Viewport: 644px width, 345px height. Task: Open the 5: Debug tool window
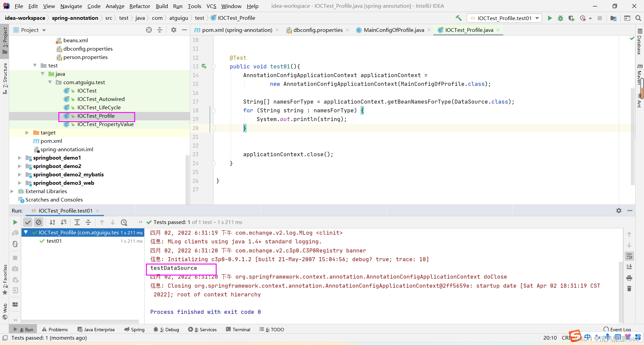click(166, 330)
